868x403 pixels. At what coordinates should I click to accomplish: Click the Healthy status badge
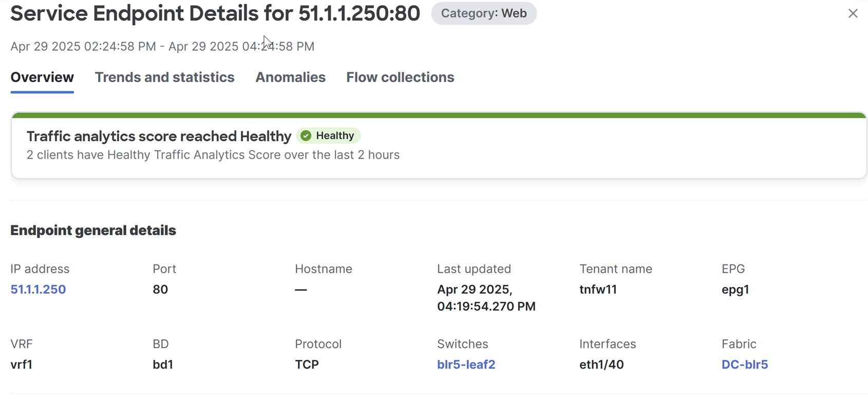pyautogui.click(x=328, y=136)
